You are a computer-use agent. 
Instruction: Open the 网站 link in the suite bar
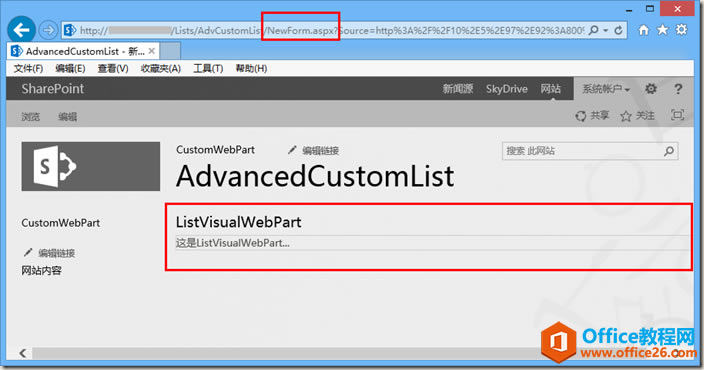coord(550,89)
